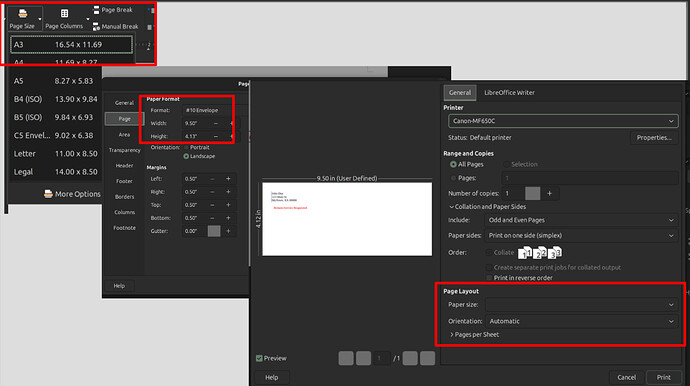Toggle the Preview checkbox
Screen dimensions: 690x386
point(259,358)
